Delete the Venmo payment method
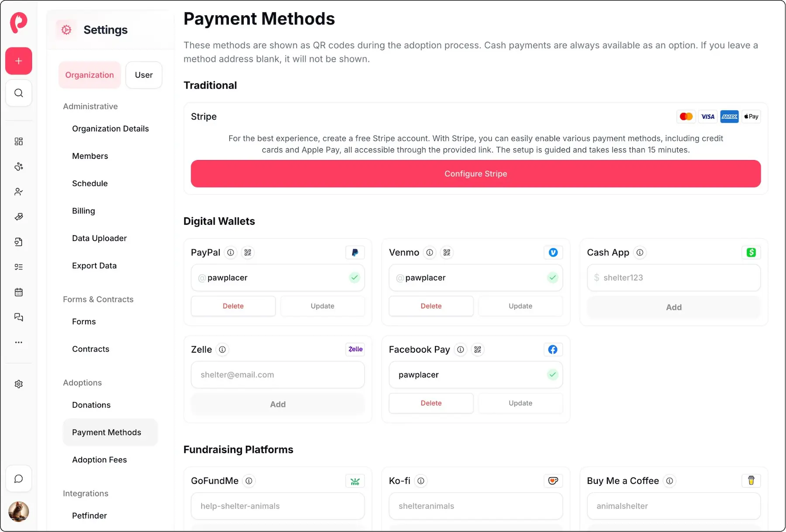The width and height of the screenshot is (786, 532). pyautogui.click(x=431, y=306)
